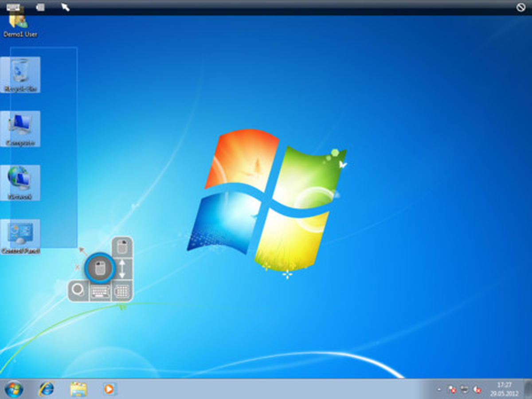Use the scroll wheel control on the mouse widget
532x399 pixels.
point(122,269)
